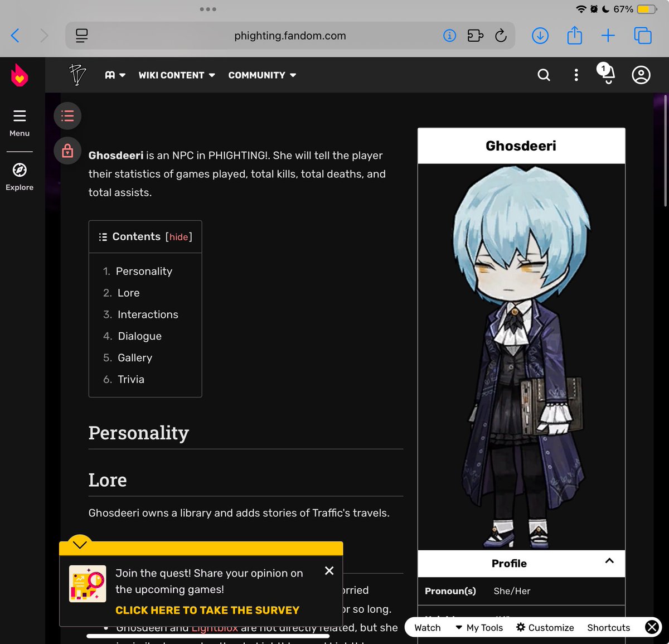Click the PHIGHTING wiki logo
669x644 pixels.
coord(77,75)
